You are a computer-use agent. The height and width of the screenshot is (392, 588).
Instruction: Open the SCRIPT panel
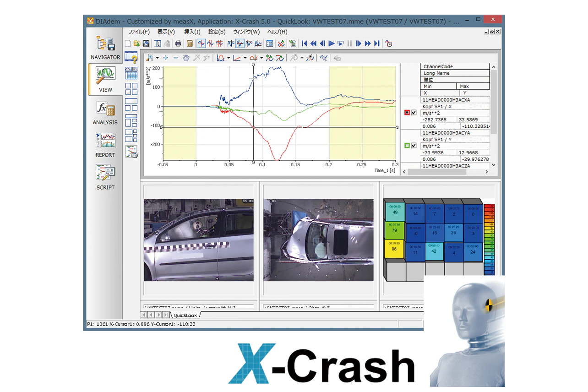(105, 177)
